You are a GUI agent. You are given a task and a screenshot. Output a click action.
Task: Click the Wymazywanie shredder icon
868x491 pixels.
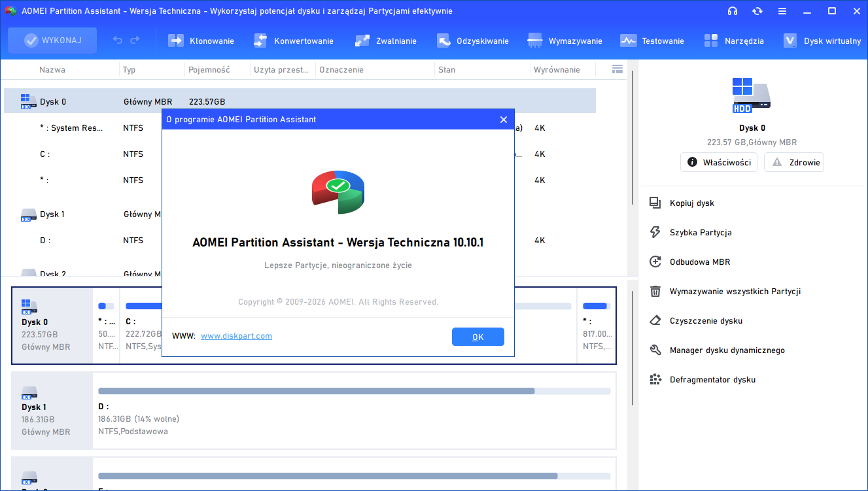tap(535, 41)
